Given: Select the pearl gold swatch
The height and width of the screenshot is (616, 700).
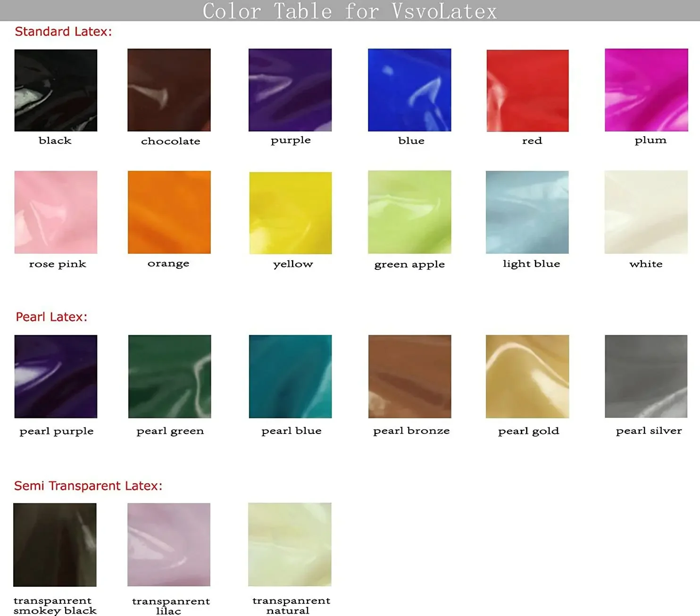Looking at the screenshot, I should [527, 376].
